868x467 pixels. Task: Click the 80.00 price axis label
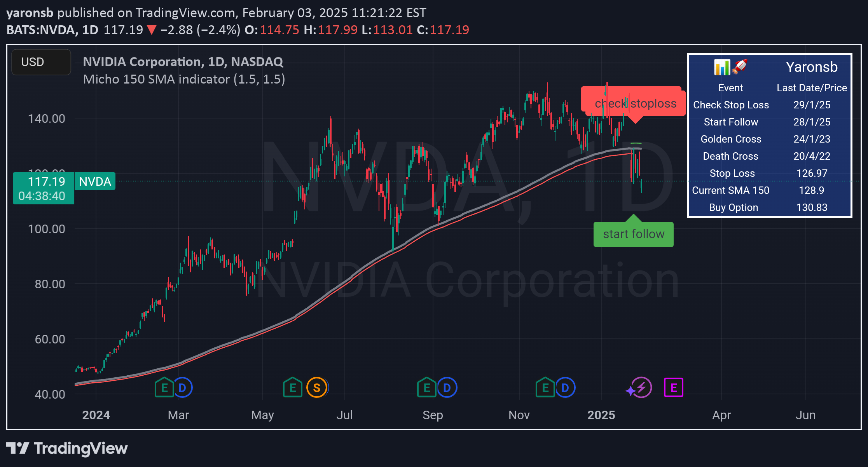pos(50,284)
